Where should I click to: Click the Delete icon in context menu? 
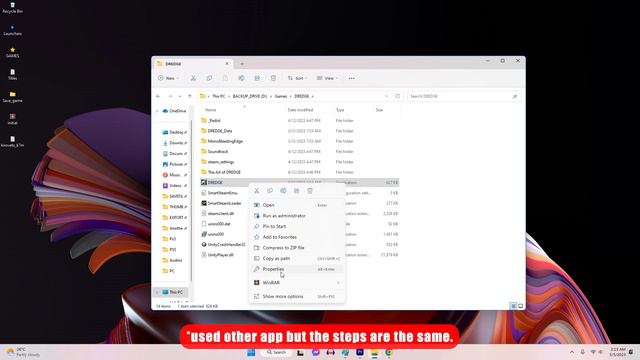coord(310,191)
